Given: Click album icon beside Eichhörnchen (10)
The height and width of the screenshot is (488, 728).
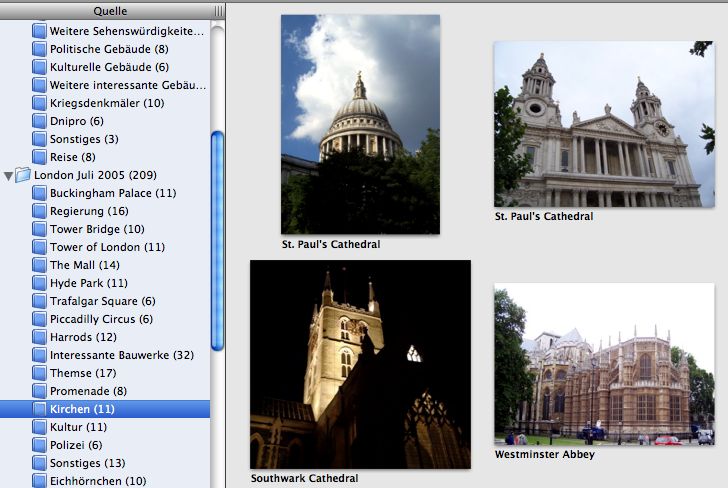Looking at the screenshot, I should point(39,481).
